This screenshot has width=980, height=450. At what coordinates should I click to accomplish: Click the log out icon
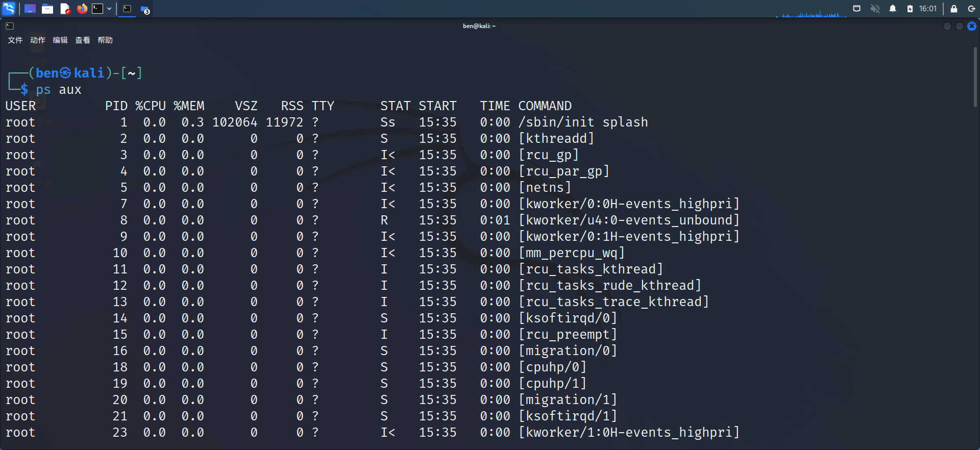point(971,9)
